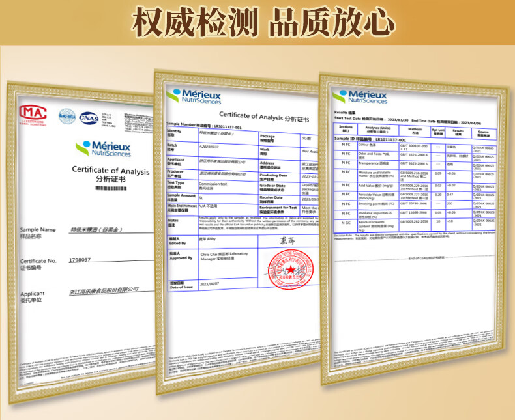The height and width of the screenshot is (420, 515).
Task: Click 'Environment for Test' label cell
Action: [x=279, y=210]
